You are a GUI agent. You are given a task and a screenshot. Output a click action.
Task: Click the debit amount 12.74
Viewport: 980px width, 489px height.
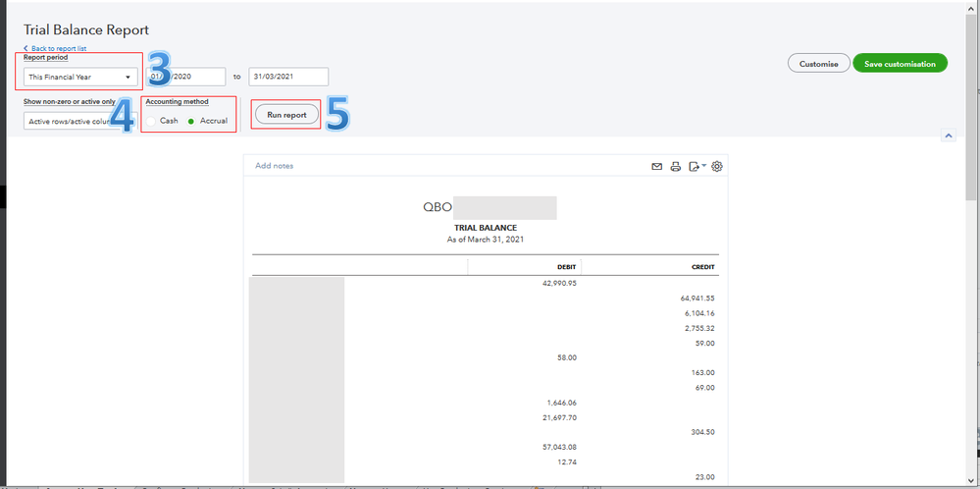(x=568, y=462)
